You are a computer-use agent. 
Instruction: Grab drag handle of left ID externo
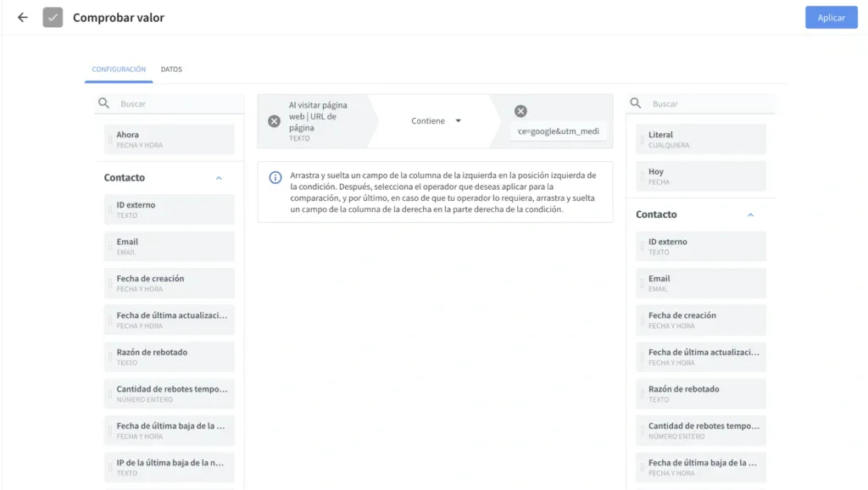tap(110, 210)
